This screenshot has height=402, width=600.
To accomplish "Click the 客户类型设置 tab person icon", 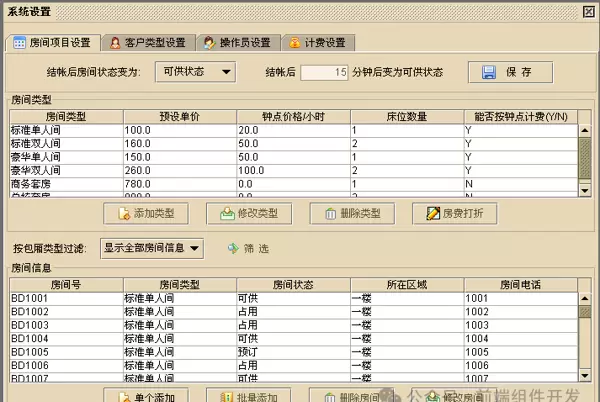I will click(117, 43).
